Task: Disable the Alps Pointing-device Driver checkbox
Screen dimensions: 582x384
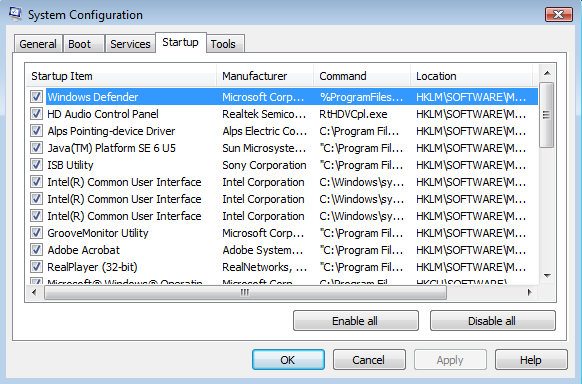Action: (x=36, y=131)
